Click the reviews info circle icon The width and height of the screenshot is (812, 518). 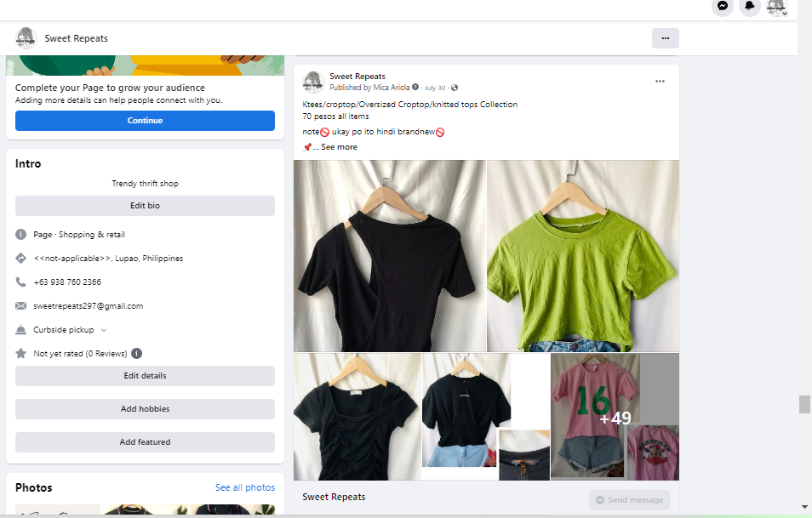point(137,354)
